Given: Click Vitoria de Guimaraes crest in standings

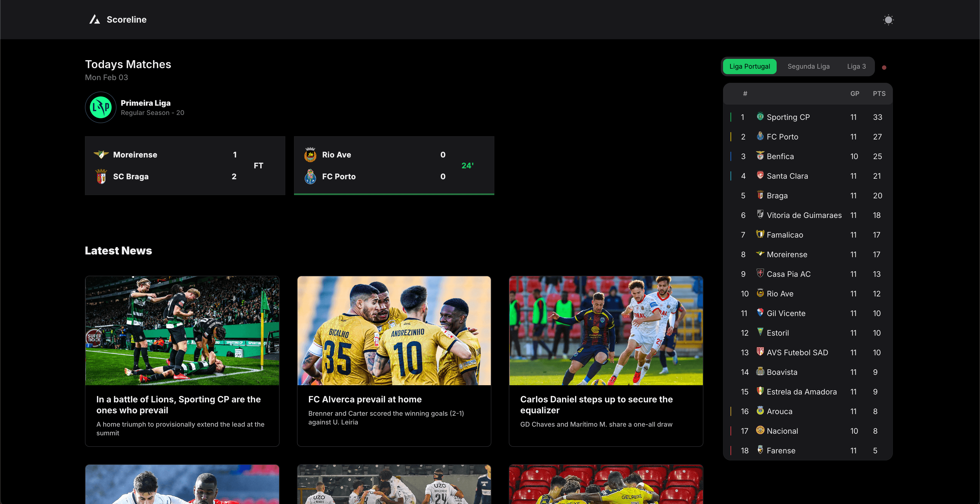Looking at the screenshot, I should 760,214.
